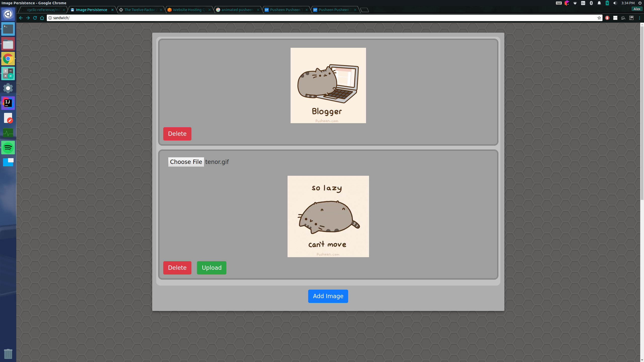Click the home icon in toolbar
The width and height of the screenshot is (644, 362).
[42, 18]
